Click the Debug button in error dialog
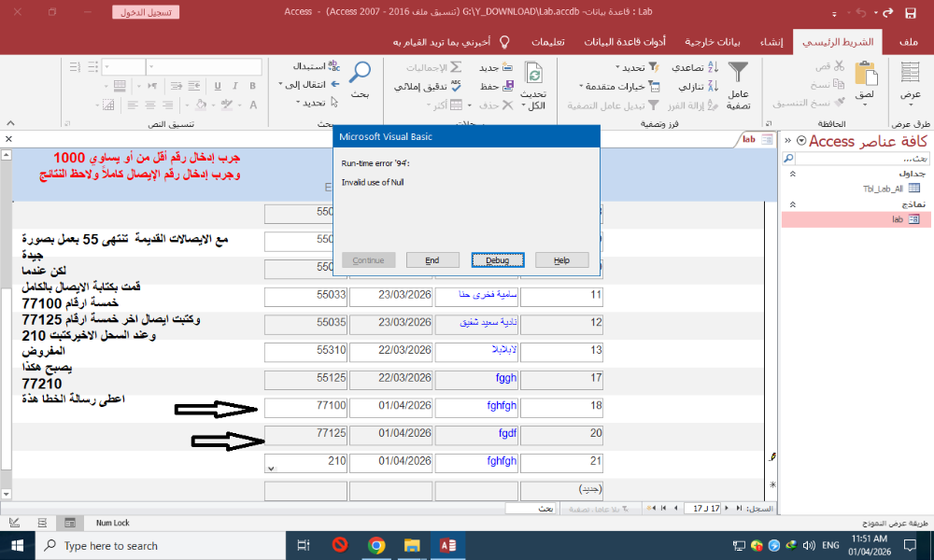 497,260
